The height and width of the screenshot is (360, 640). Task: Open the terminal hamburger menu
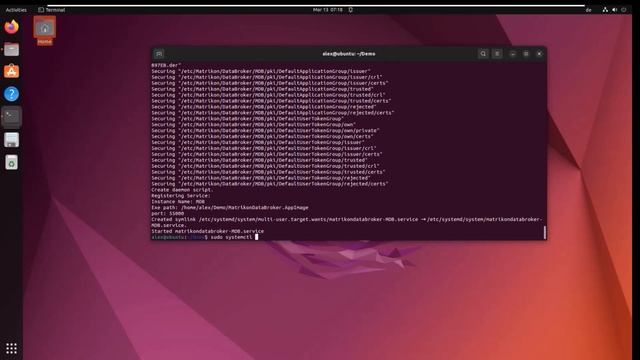tap(497, 54)
